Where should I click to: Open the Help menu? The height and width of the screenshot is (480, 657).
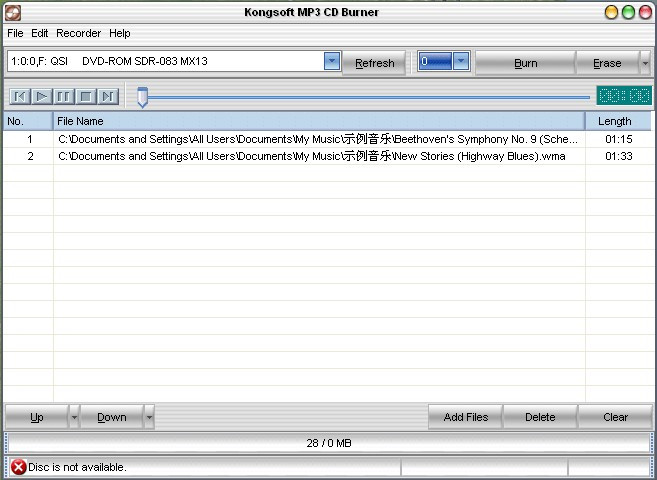[120, 33]
